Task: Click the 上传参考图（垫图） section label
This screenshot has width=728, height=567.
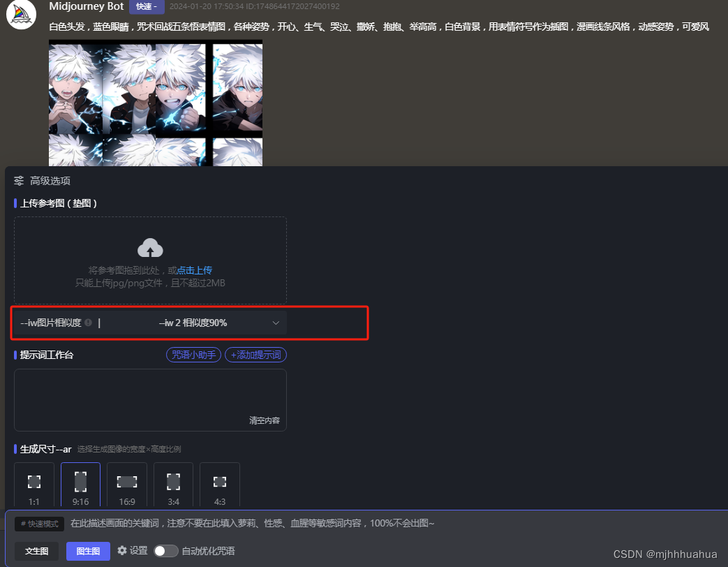Action: tap(59, 203)
